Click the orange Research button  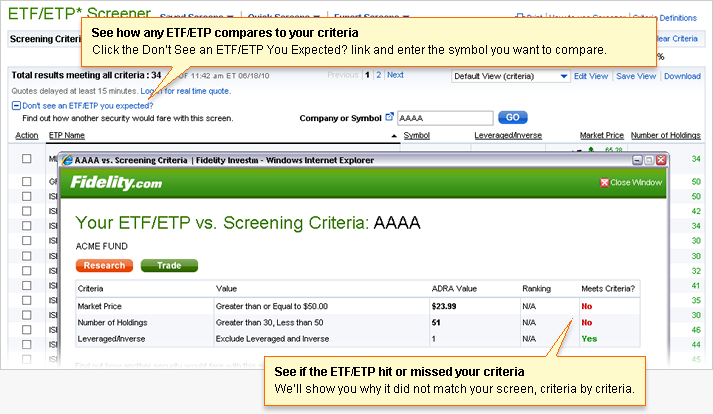pos(104,265)
